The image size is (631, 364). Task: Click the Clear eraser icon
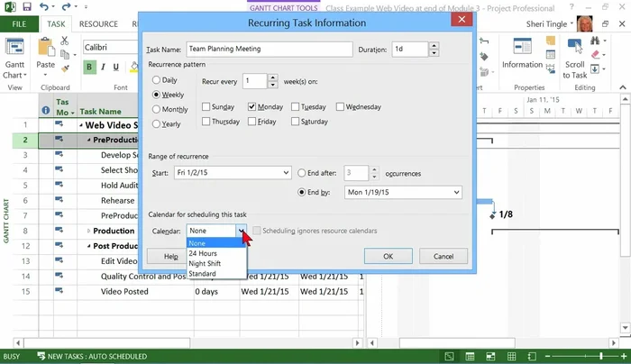[596, 54]
